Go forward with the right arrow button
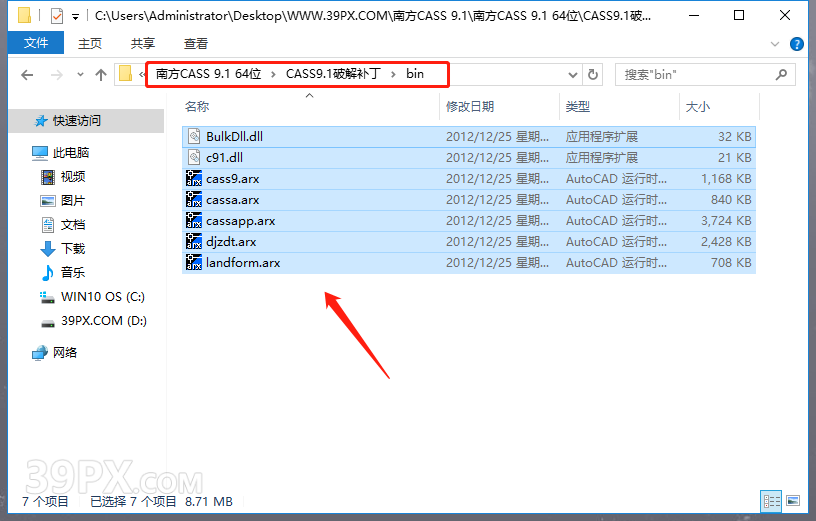Viewport: 816px width, 521px height. (56, 75)
